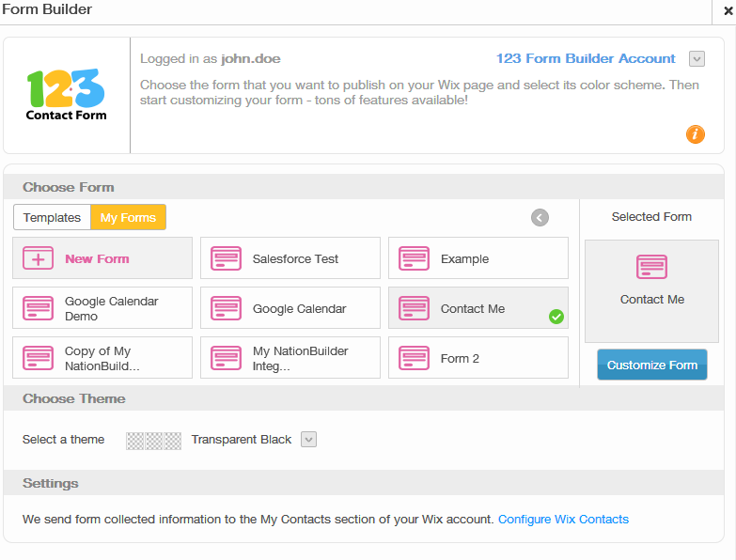Click the gray back arrow in Choose Form
The image size is (736, 560).
click(540, 218)
